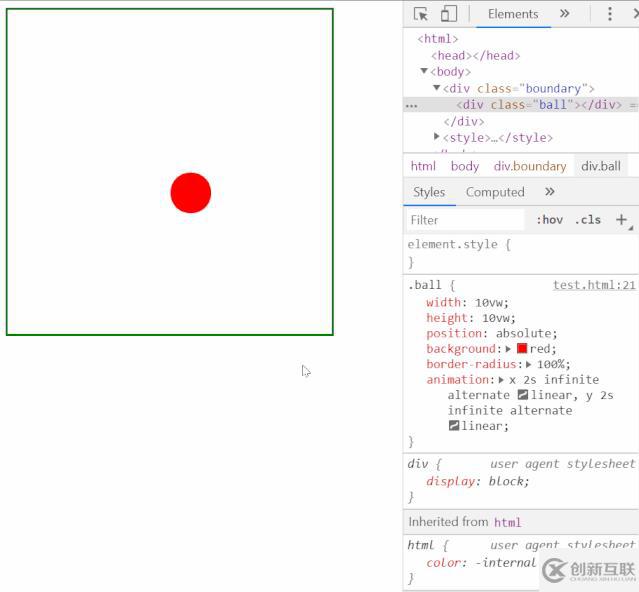
Task: Focus the Filter styles input
Action: click(x=464, y=220)
